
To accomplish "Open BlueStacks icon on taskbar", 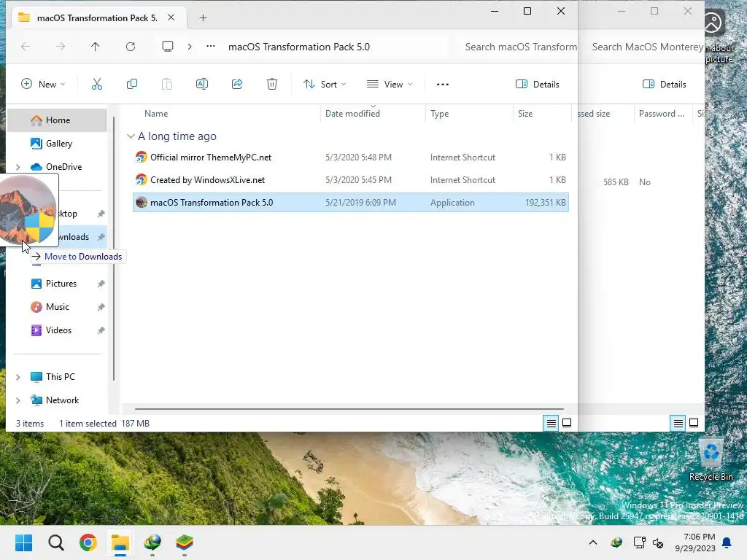I will (185, 542).
